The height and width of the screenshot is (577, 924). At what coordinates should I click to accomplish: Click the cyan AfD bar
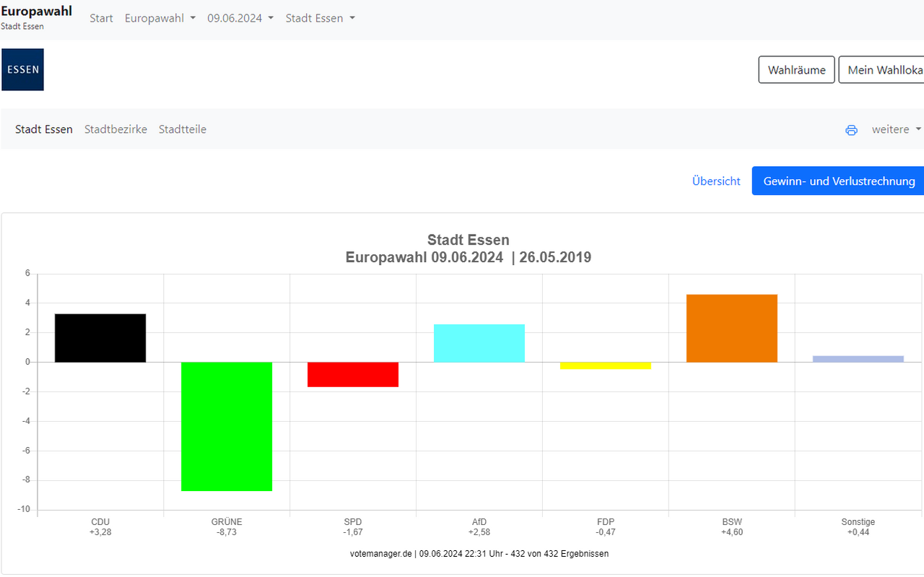[479, 343]
